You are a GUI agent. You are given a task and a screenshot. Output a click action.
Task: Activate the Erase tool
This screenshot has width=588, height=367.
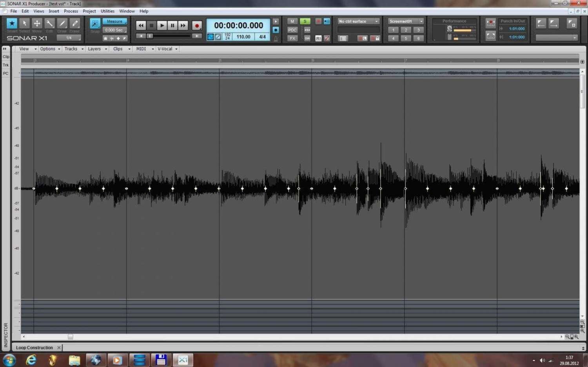[x=74, y=24]
